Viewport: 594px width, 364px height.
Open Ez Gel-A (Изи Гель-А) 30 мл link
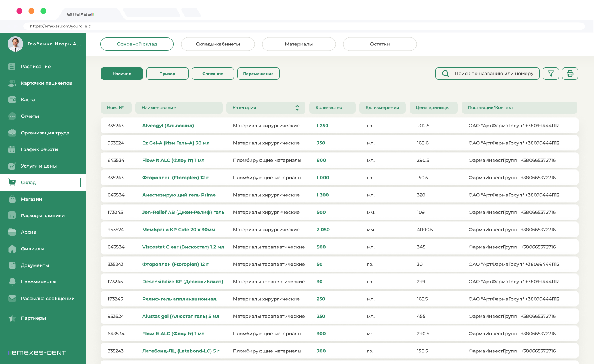[x=176, y=143]
